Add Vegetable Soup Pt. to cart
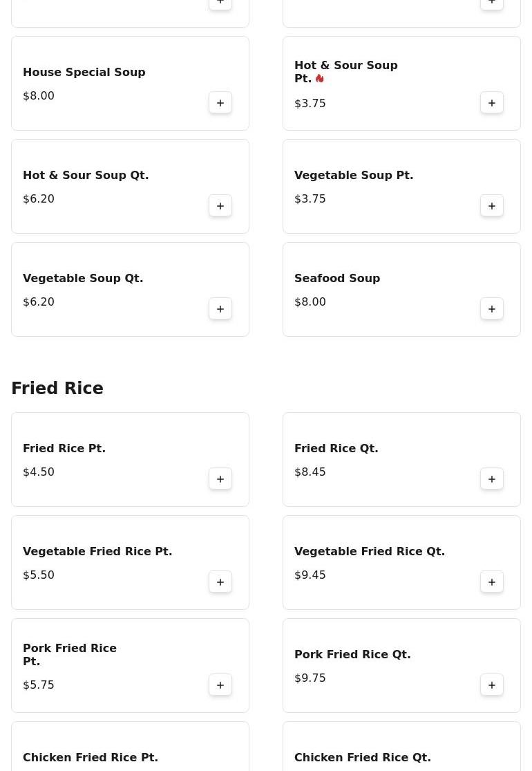Viewport: 532px width, 771px height. [x=492, y=206]
